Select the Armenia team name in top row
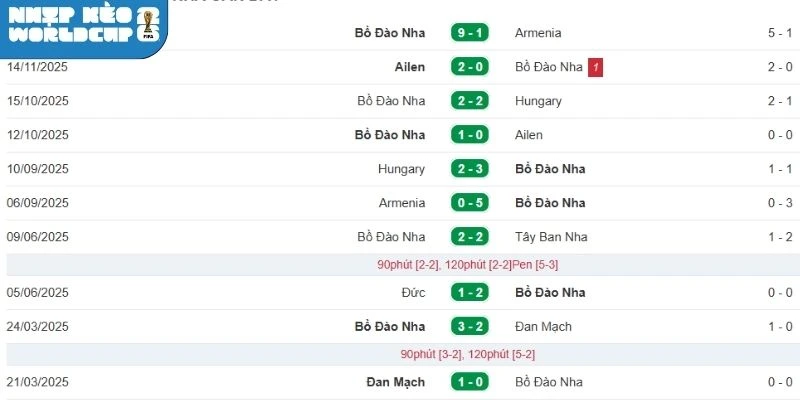Viewport: 800px width, 400px height. click(x=539, y=33)
